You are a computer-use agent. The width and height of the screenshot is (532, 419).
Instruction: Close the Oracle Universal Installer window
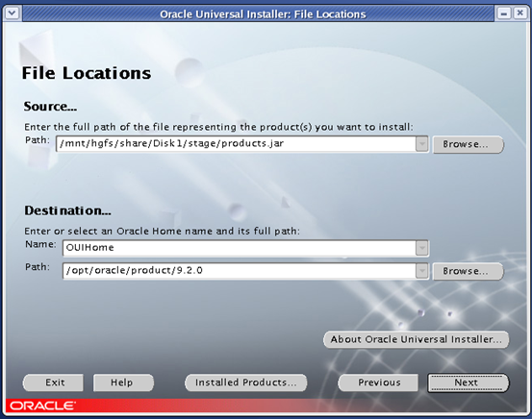[519, 13]
